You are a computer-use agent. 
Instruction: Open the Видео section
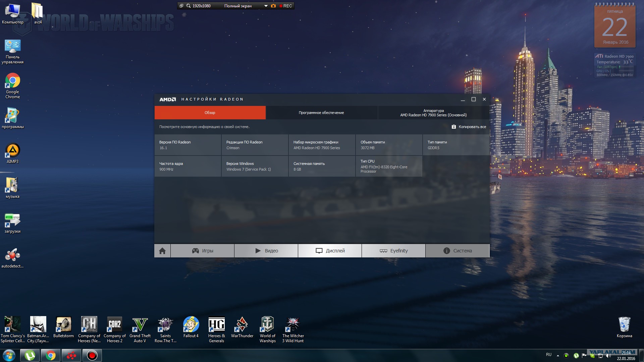pyautogui.click(x=266, y=251)
